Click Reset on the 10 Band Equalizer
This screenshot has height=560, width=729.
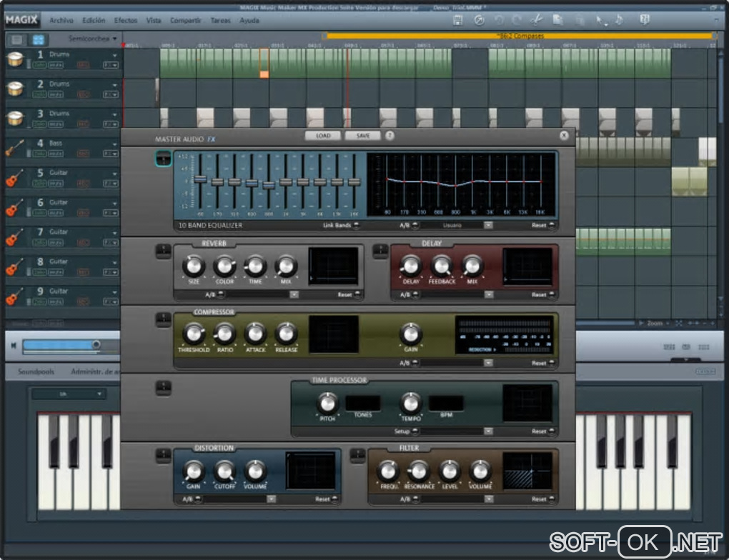click(x=543, y=226)
